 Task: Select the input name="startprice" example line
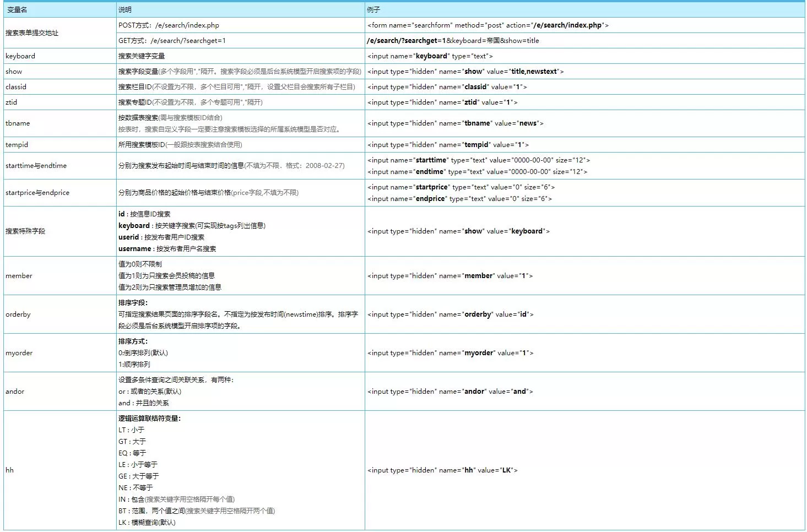click(x=461, y=187)
